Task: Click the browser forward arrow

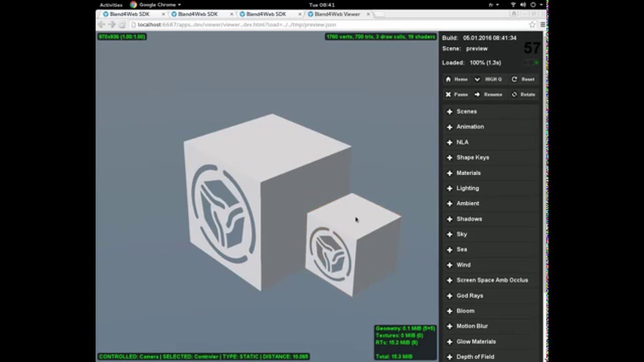Action: coord(112,24)
